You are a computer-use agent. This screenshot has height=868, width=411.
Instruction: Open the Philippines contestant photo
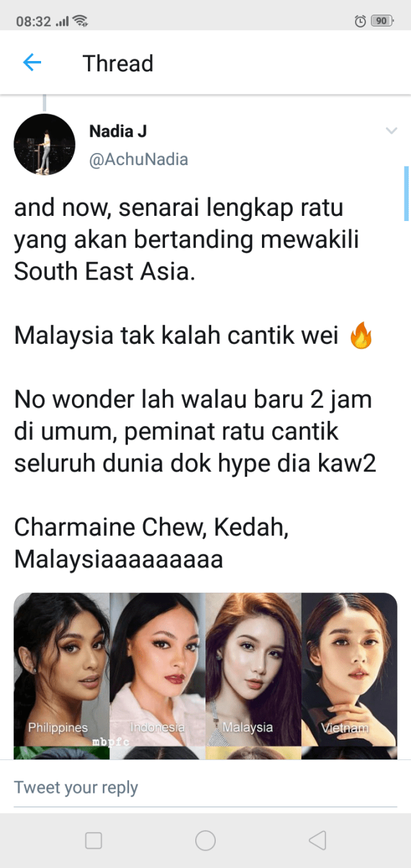62,669
